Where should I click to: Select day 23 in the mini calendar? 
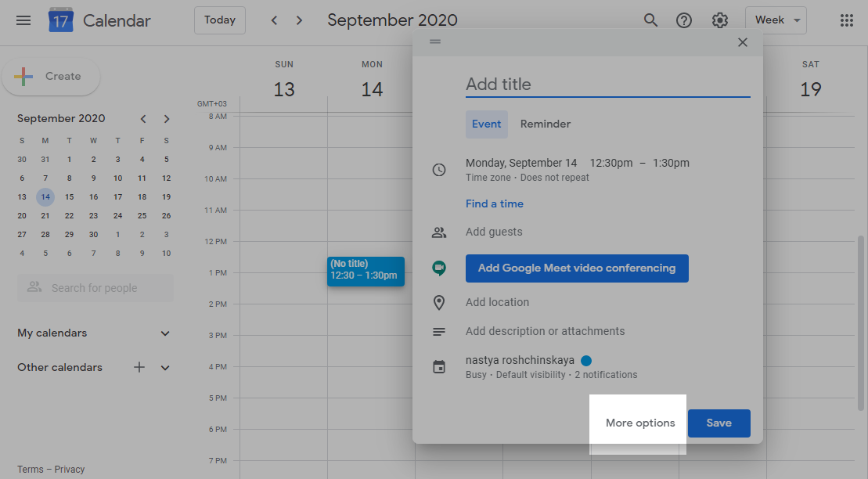93,215
